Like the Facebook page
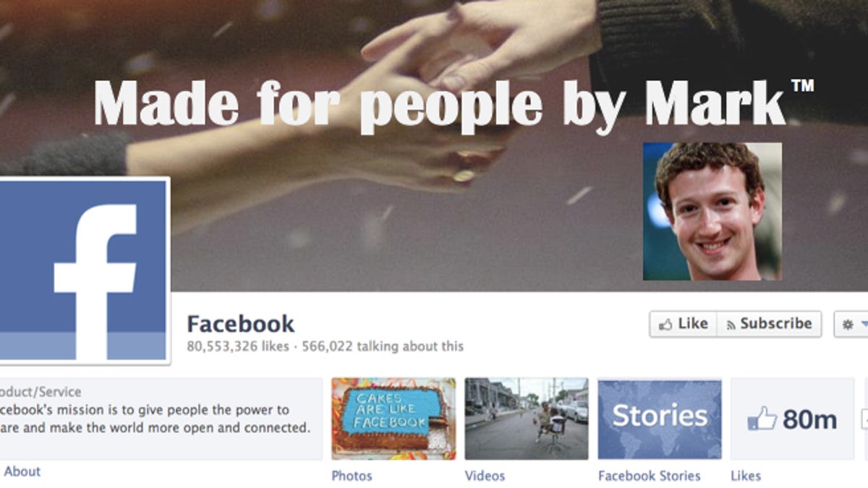The image size is (868, 488). coord(683,324)
